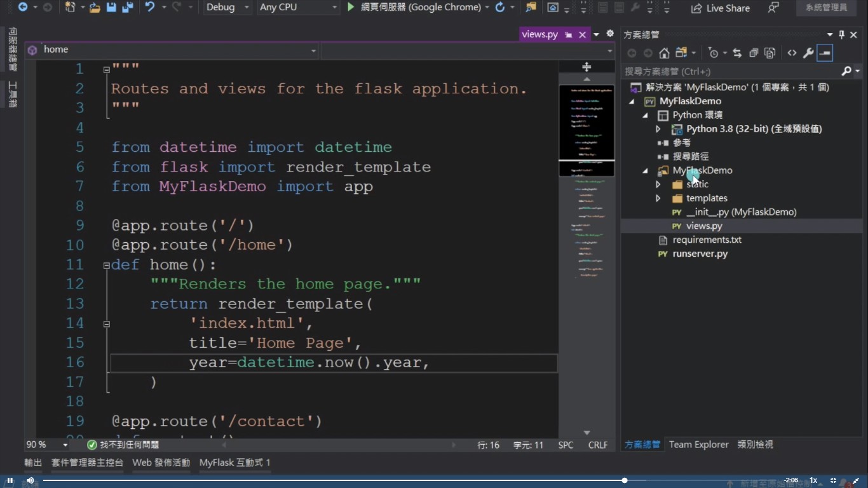
Task: Sync Solution Explorer with the active document
Action: point(736,53)
